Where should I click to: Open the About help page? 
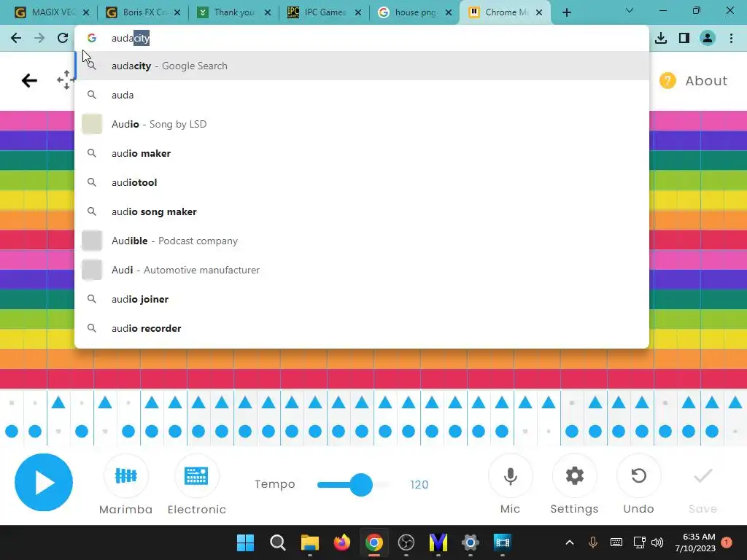pos(694,80)
